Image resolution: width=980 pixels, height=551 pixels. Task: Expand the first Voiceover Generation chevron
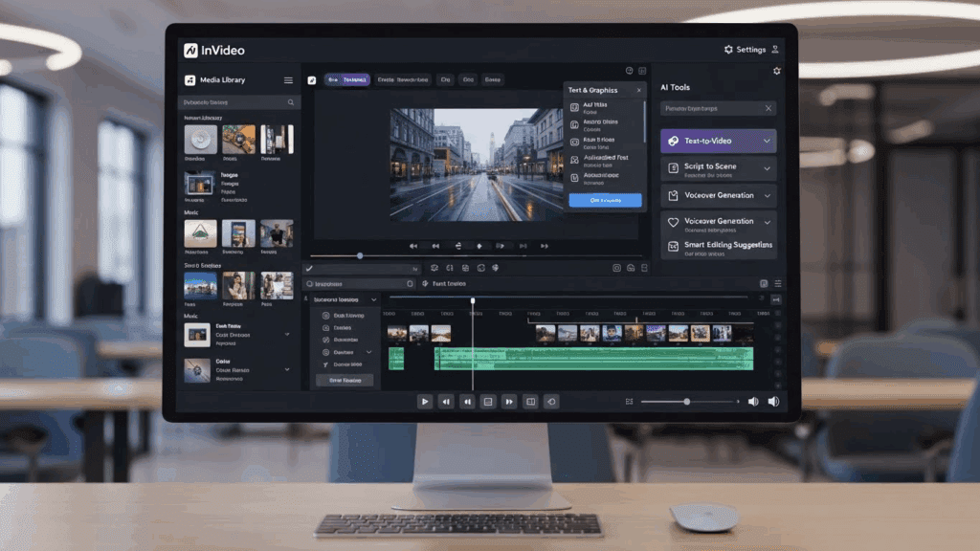[767, 195]
